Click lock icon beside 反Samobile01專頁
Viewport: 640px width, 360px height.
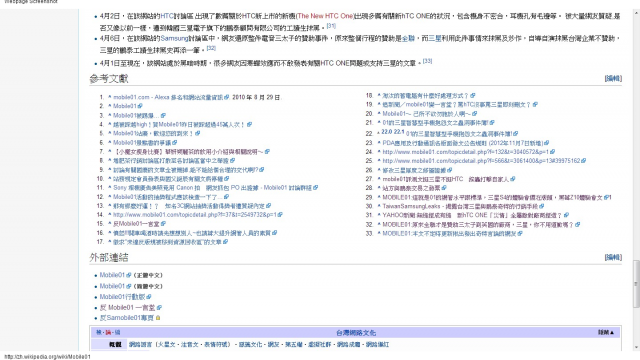coord(158,318)
